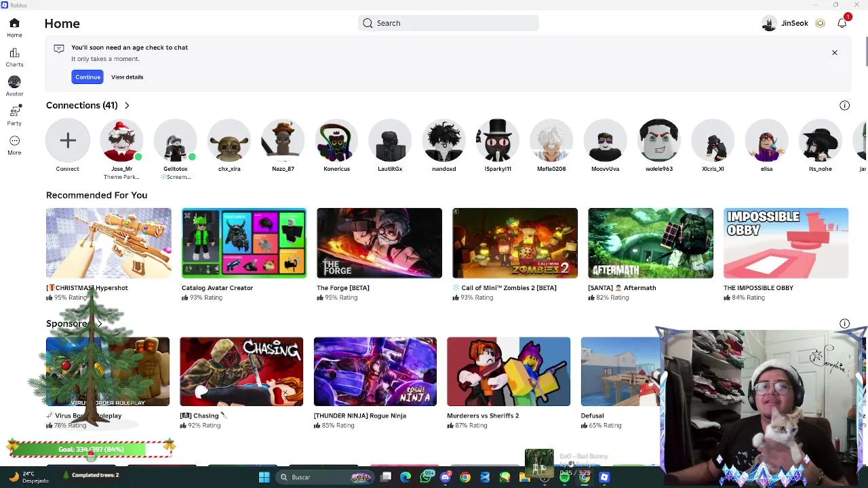This screenshot has width=868, height=488.
Task: Click the Recommended For You heading
Action: click(96, 195)
